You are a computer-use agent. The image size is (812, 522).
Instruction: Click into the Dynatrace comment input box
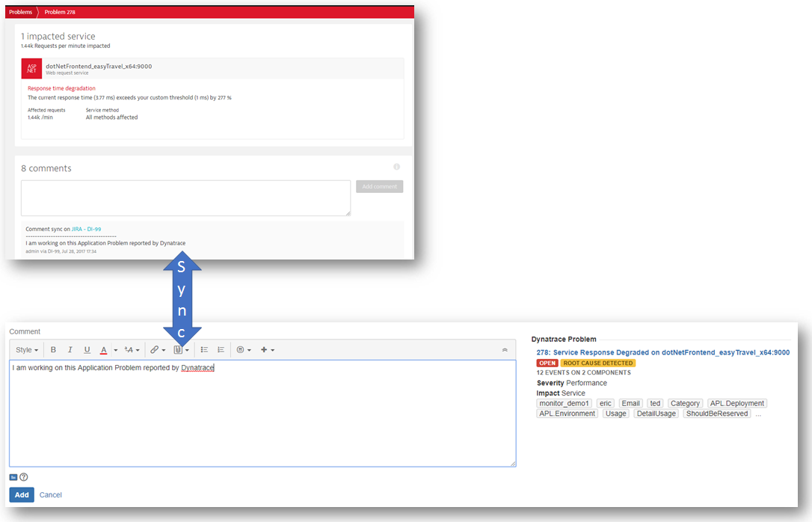(186, 198)
